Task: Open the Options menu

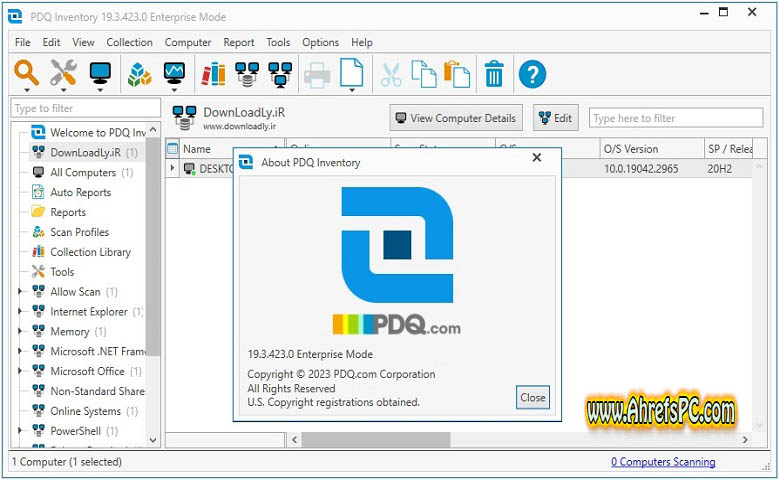Action: pos(320,42)
